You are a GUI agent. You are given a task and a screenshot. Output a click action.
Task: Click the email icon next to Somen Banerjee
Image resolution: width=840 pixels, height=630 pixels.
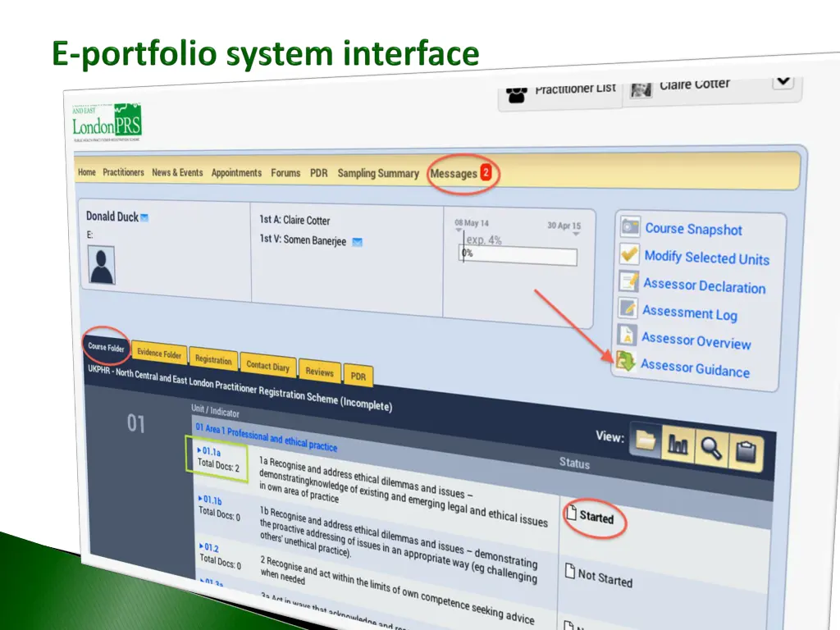[357, 242]
